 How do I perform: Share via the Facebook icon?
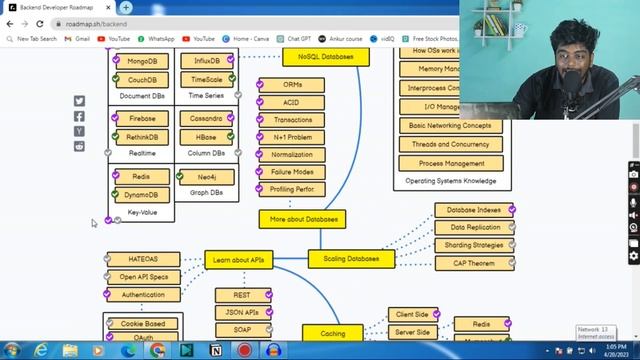click(80, 116)
